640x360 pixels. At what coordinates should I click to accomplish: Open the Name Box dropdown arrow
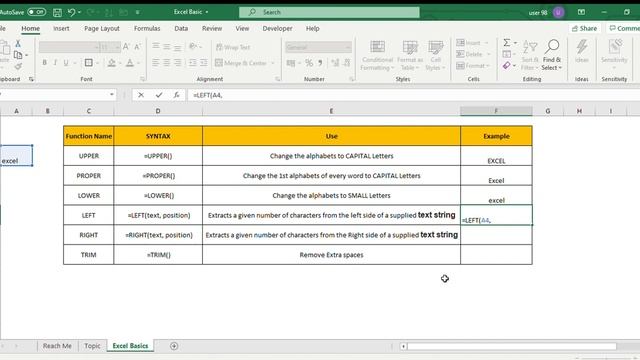click(x=111, y=95)
